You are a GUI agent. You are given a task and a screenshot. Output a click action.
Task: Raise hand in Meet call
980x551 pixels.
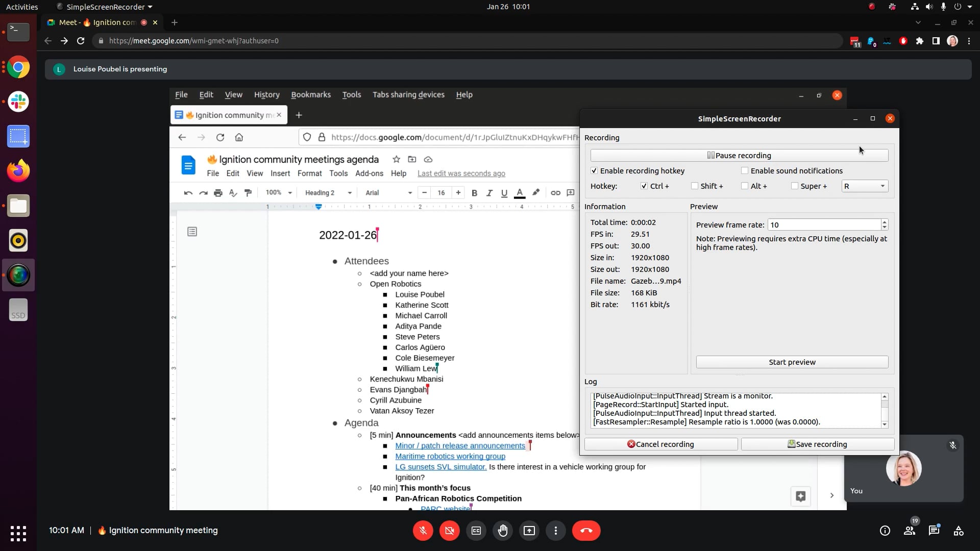503,531
